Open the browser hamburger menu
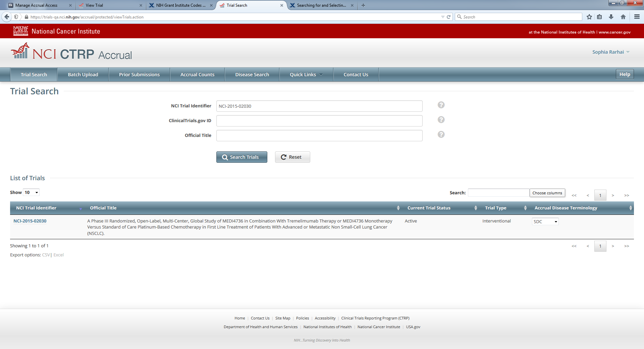Screen dimensions: 644x349 click(637, 17)
